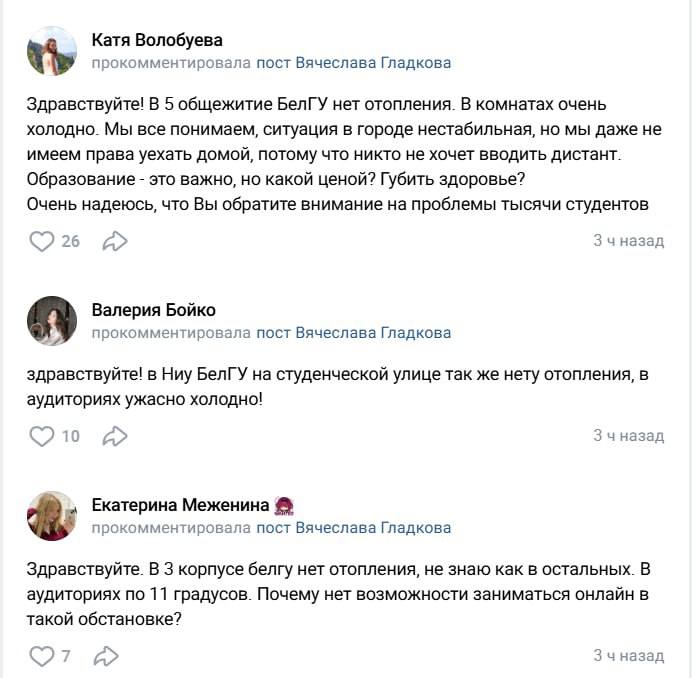Image resolution: width=692 pixels, height=678 pixels.
Task: Like Катя Волобуева's comment with heart icon
Action: pyautogui.click(x=41, y=241)
